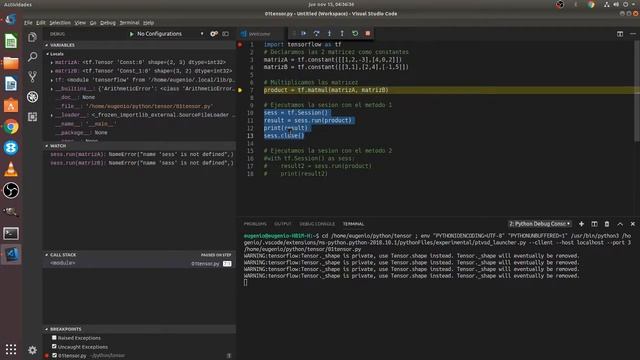640x360 pixels.
Task: Toggle Raised Exceptions breakpoint checkbox
Action: point(54,338)
